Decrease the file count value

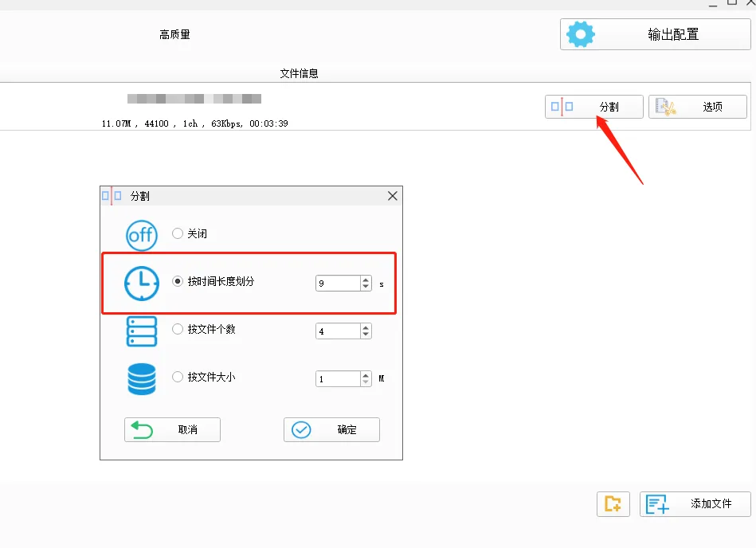366,335
